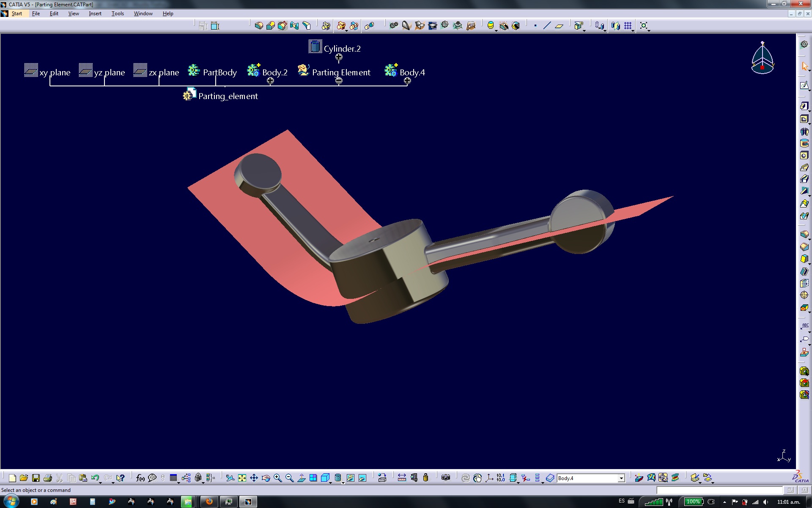Image resolution: width=812 pixels, height=508 pixels.
Task: Open Firefox from the Windows taskbar
Action: click(x=209, y=502)
